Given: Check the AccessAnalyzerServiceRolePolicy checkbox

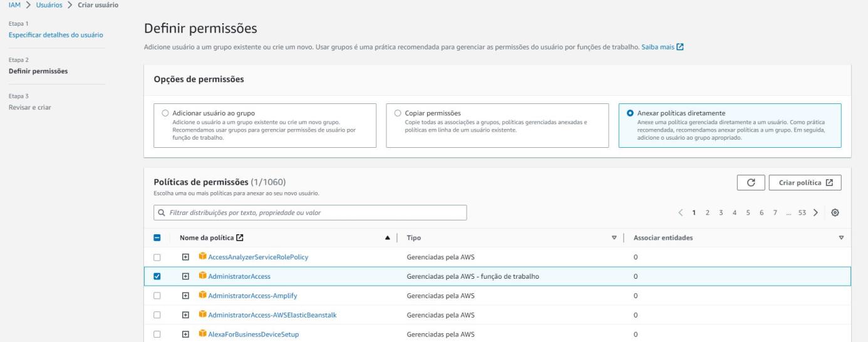Looking at the screenshot, I should click(157, 257).
